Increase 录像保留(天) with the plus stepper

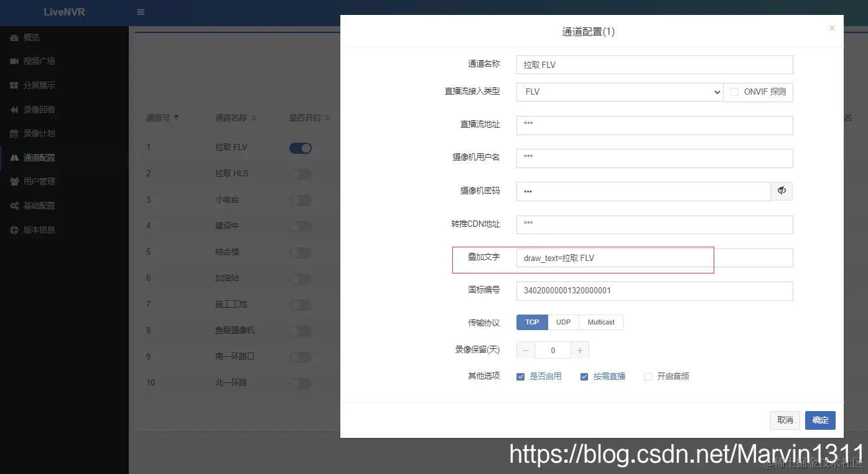coord(579,349)
